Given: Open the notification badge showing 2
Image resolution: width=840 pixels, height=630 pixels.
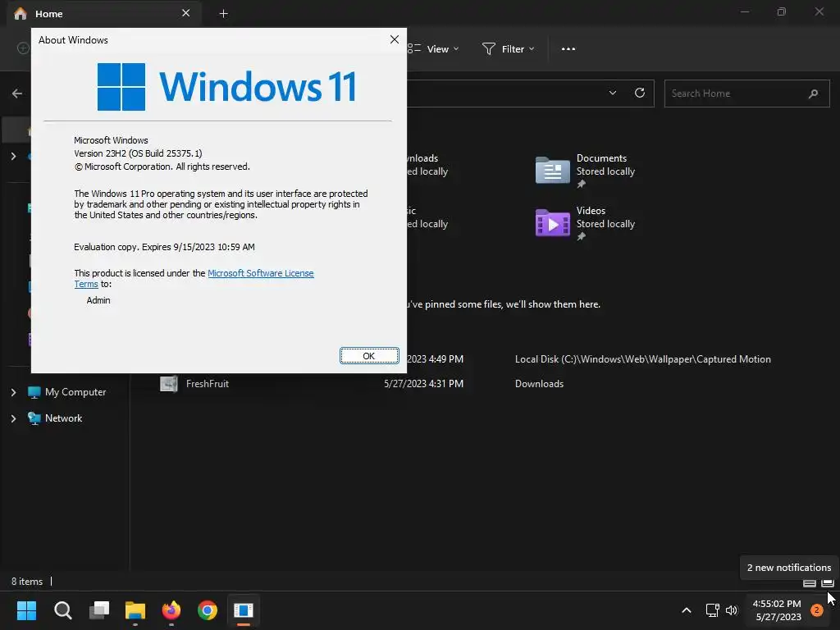Looking at the screenshot, I should pyautogui.click(x=817, y=610).
